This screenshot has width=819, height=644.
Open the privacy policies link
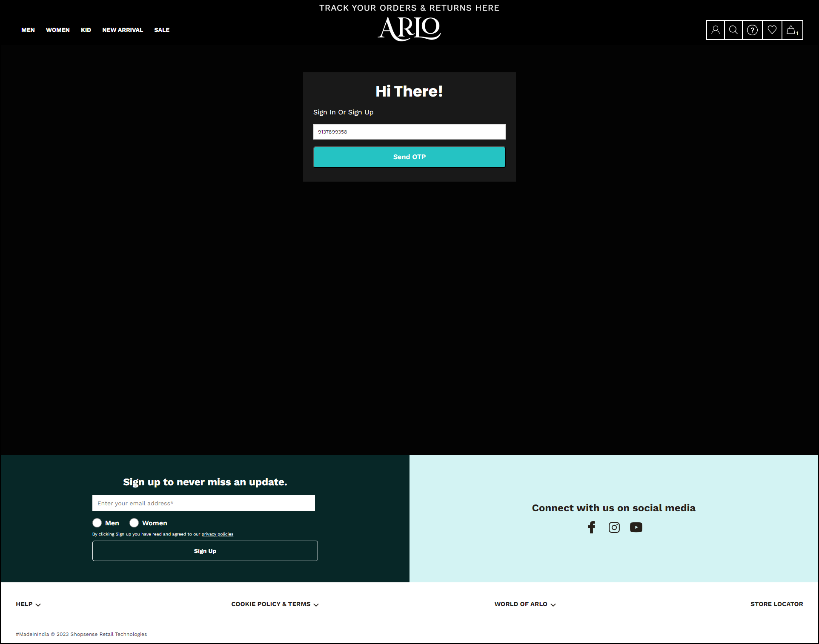pyautogui.click(x=218, y=534)
